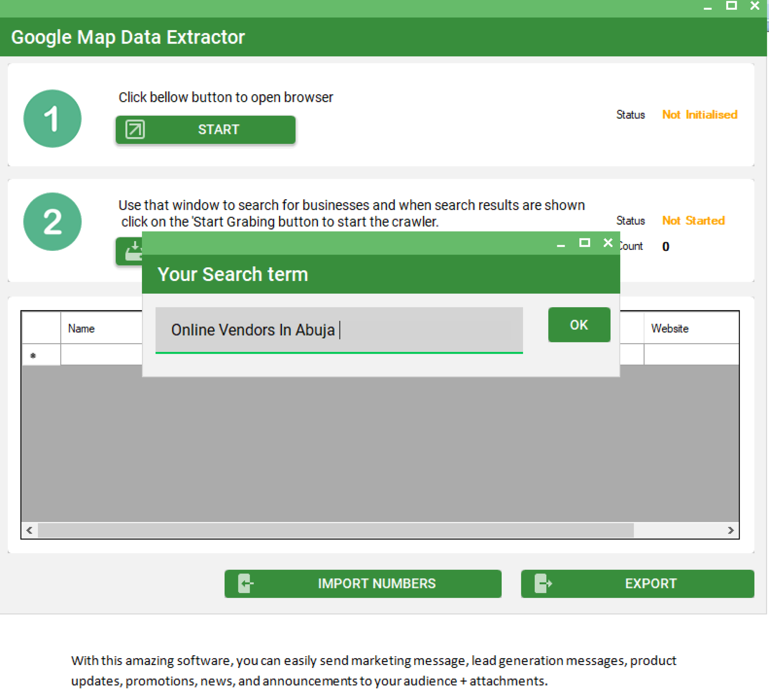Maximize the Your Search term dialog

click(x=584, y=243)
